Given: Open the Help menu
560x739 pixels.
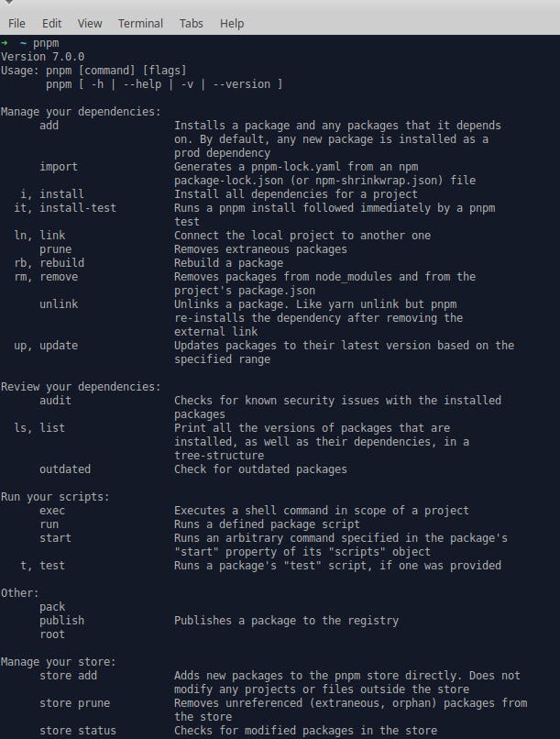Looking at the screenshot, I should (x=230, y=23).
